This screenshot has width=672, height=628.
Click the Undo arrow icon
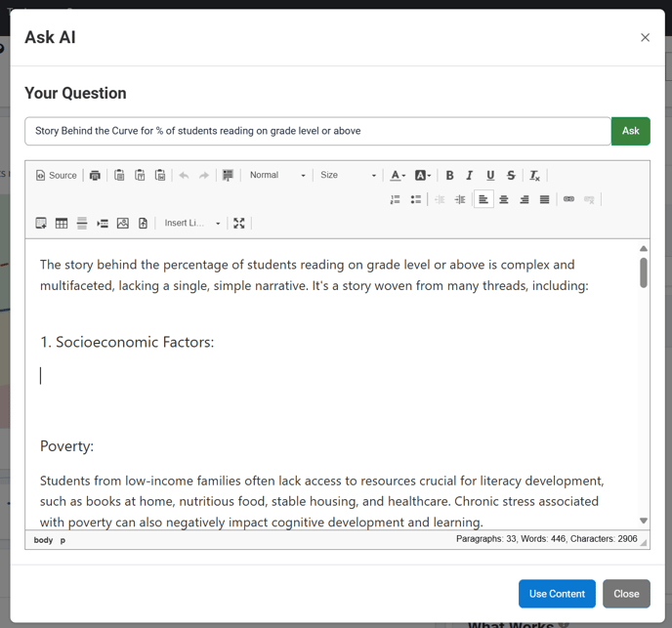pos(184,176)
